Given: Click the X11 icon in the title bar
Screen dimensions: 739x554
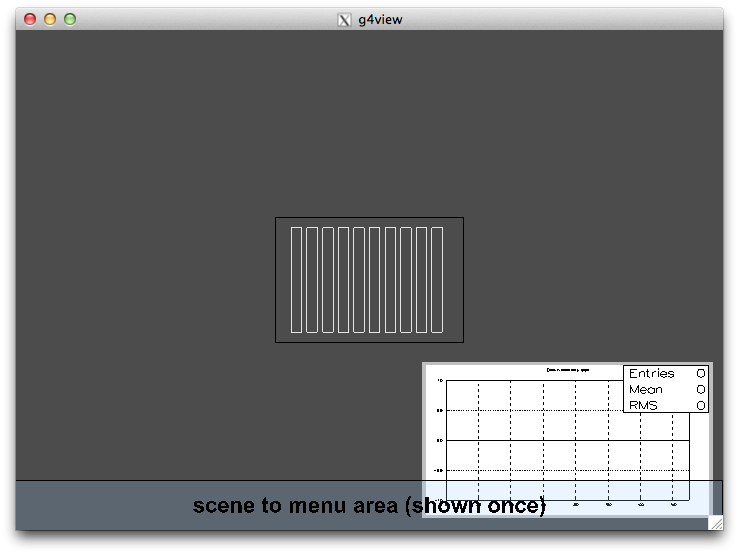Looking at the screenshot, I should (x=344, y=19).
